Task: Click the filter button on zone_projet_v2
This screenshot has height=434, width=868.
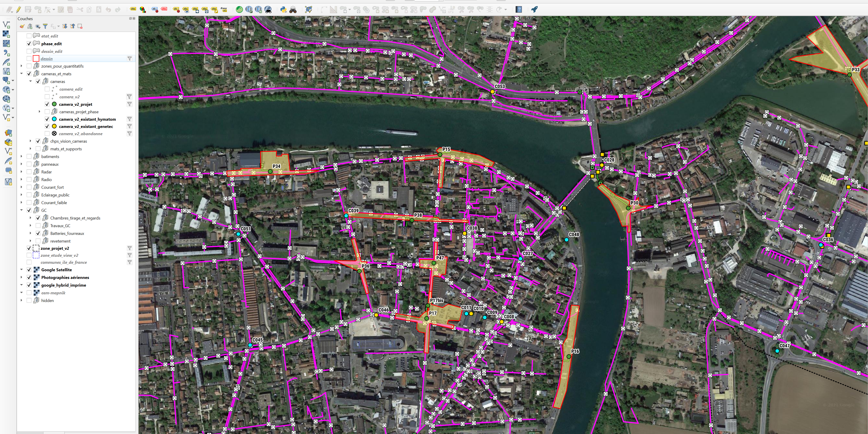Action: tap(129, 248)
